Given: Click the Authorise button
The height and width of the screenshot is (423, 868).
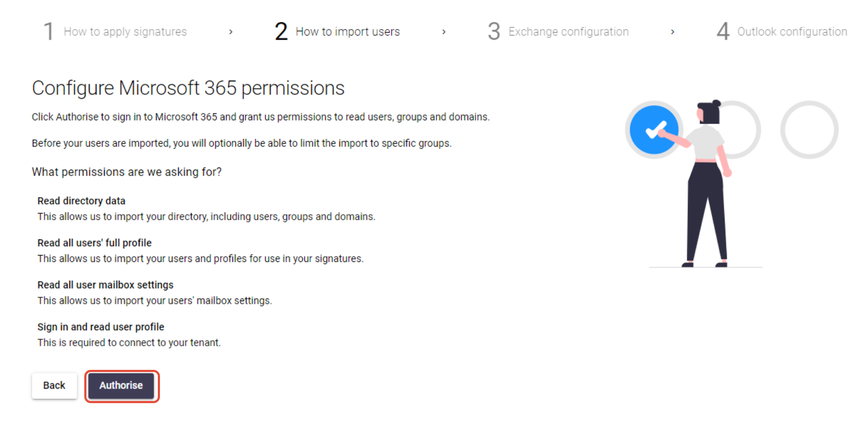Looking at the screenshot, I should pyautogui.click(x=121, y=386).
